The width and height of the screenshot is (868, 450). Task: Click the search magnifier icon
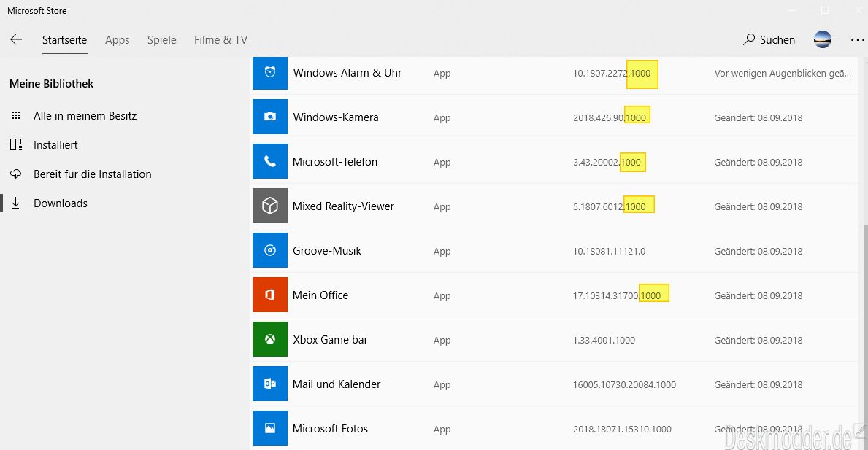click(749, 39)
